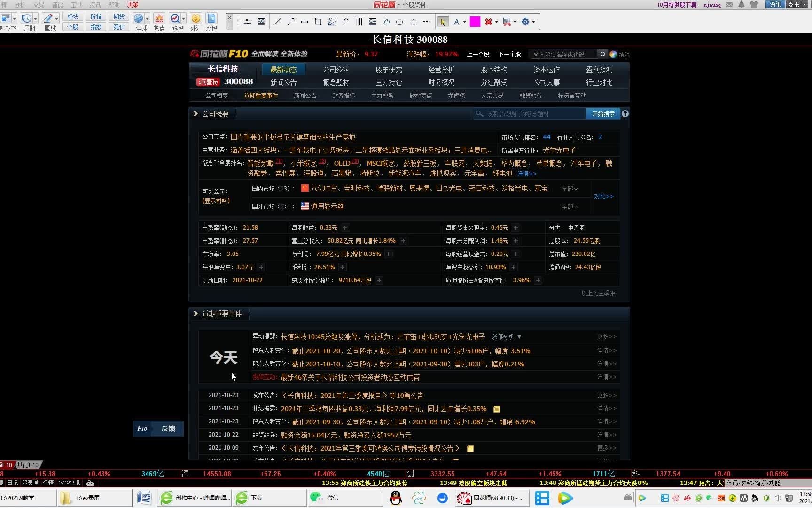Open the 新股 new stocks icon
The height and width of the screenshot is (508, 812).
212,18
